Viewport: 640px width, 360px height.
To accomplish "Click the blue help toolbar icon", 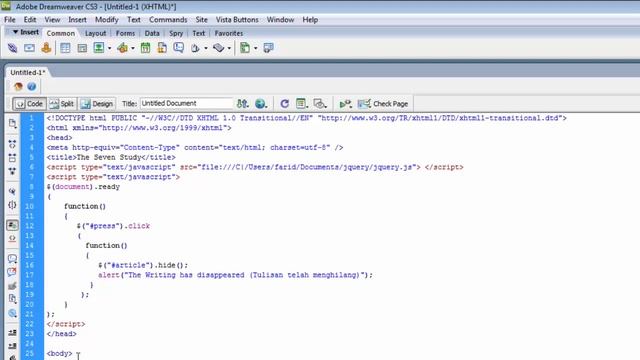I will click(x=31, y=87).
